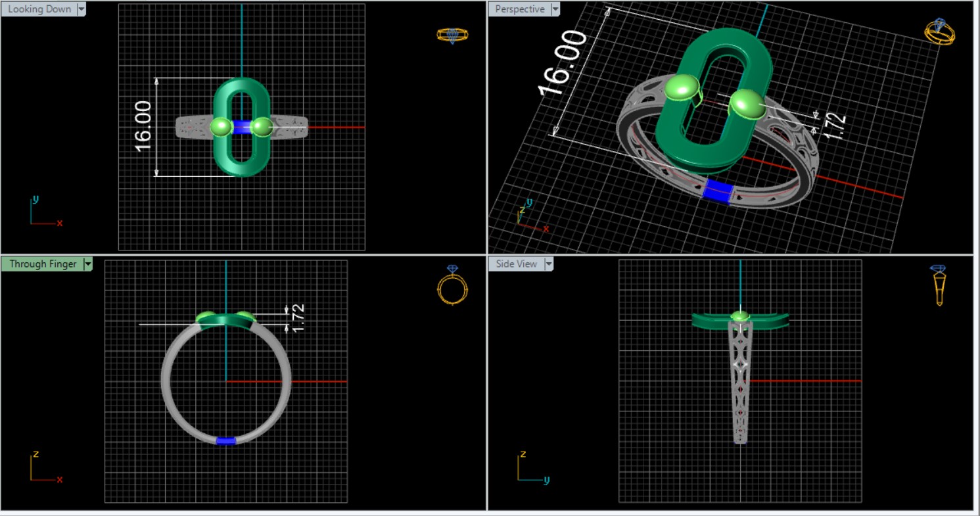Activate the Looking Down viewport title
The height and width of the screenshot is (516, 980).
point(39,9)
